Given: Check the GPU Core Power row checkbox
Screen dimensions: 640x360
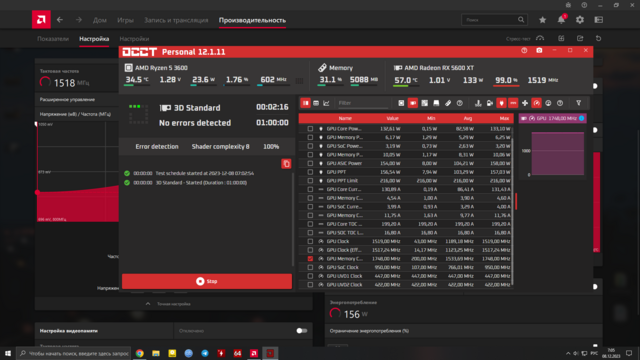Looking at the screenshot, I should (x=310, y=129).
